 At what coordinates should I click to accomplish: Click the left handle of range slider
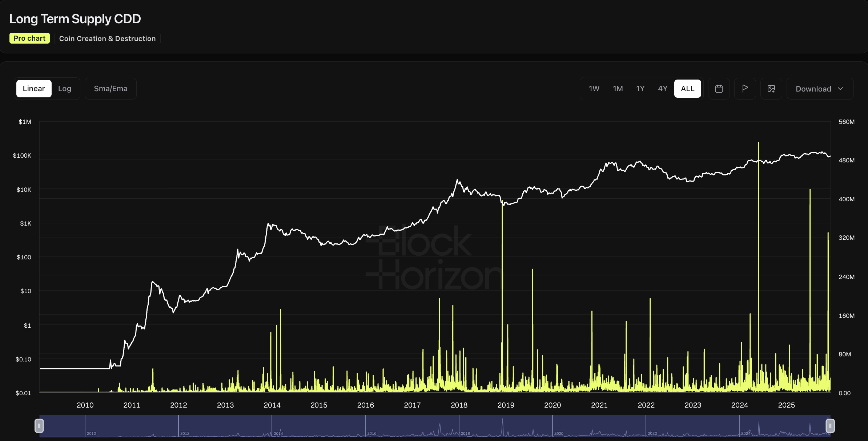[x=39, y=426]
